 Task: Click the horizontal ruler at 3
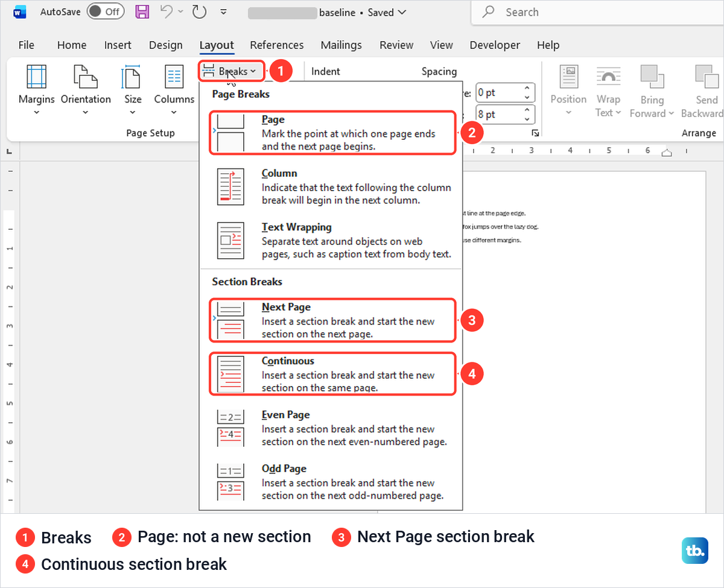pyautogui.click(x=532, y=151)
